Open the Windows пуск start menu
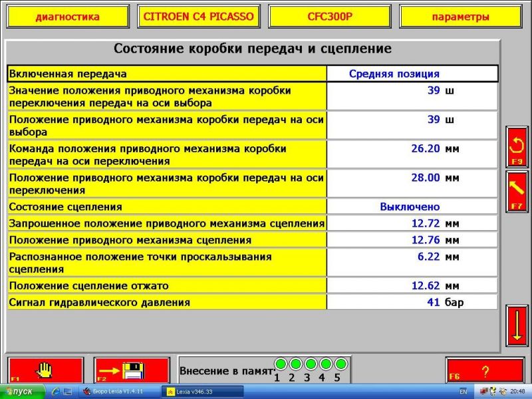Screen dimensions: 532x399 coord(22,392)
